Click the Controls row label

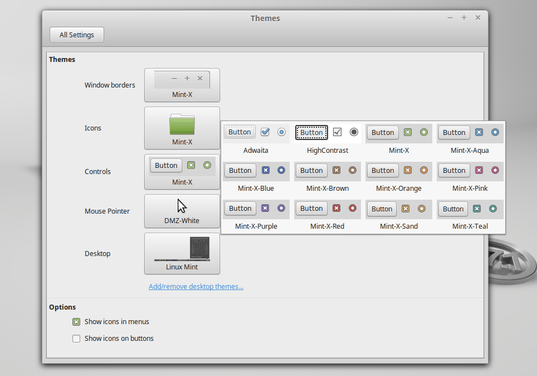[x=98, y=172]
